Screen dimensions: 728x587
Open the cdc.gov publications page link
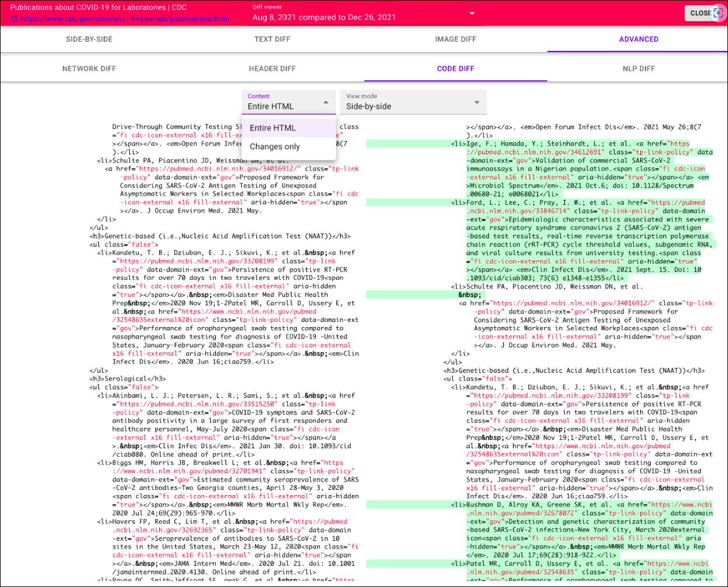pyautogui.click(x=125, y=19)
